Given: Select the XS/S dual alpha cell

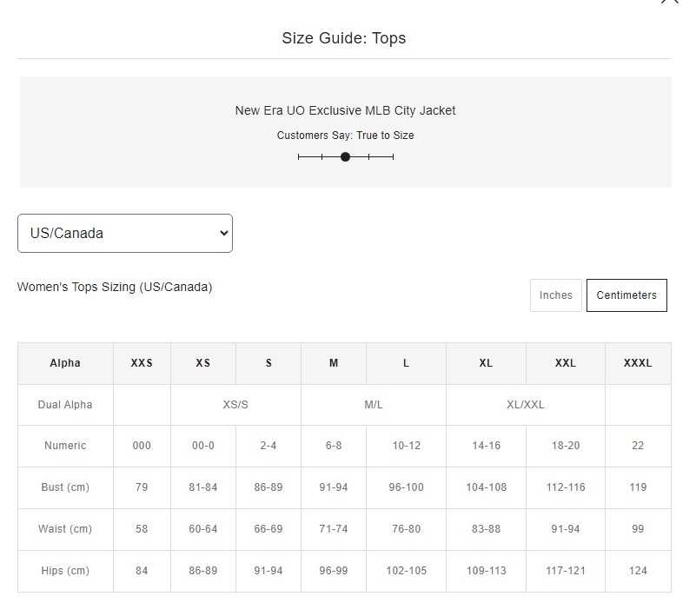Looking at the screenshot, I should pyautogui.click(x=235, y=405).
